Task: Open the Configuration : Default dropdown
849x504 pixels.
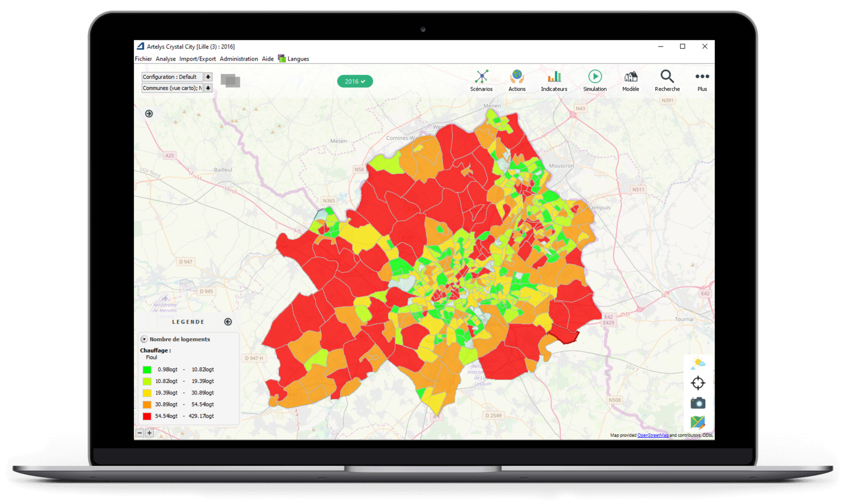Action: [x=172, y=76]
